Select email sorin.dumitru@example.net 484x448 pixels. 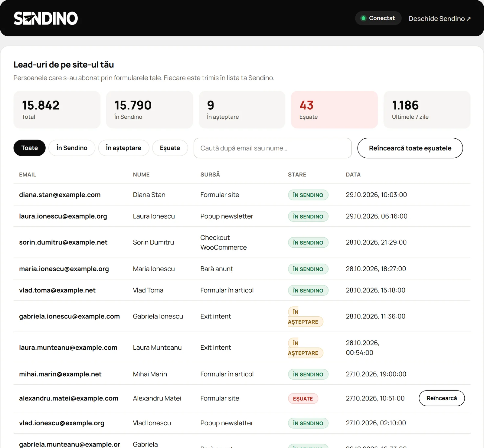[63, 242]
